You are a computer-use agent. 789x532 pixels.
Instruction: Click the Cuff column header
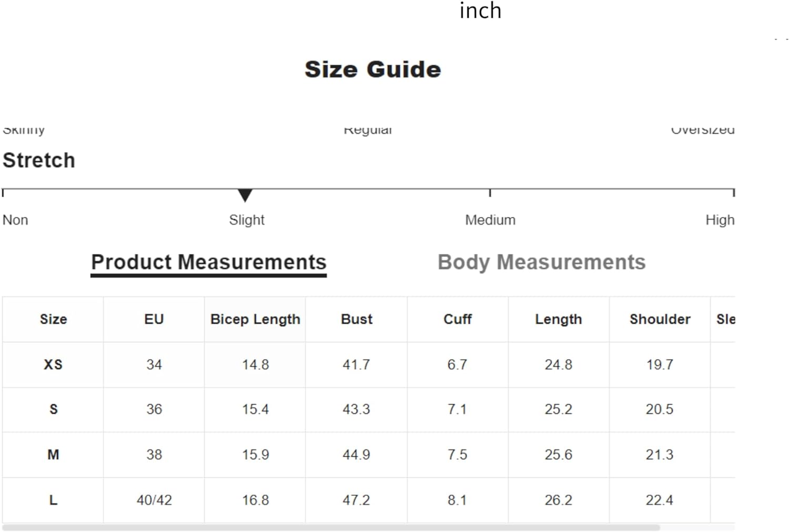pos(458,319)
